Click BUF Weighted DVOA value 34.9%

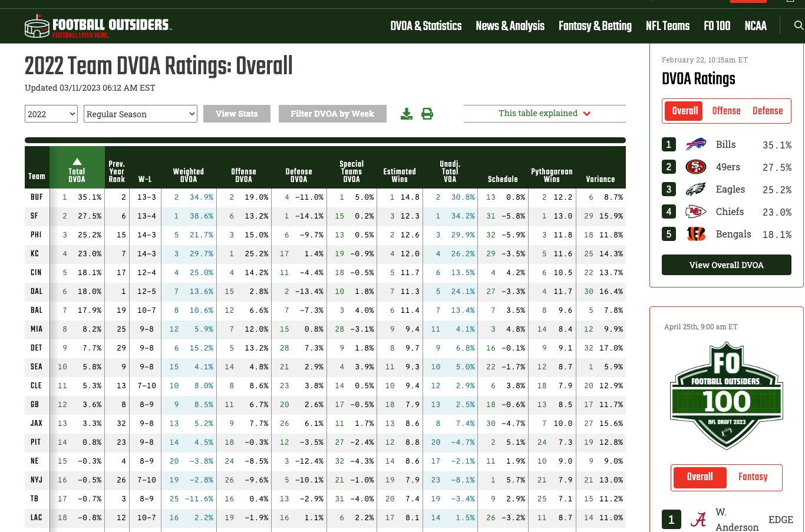pos(202,197)
